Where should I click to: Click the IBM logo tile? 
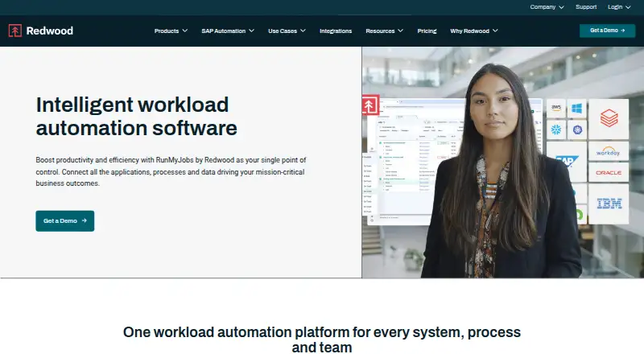(x=609, y=204)
